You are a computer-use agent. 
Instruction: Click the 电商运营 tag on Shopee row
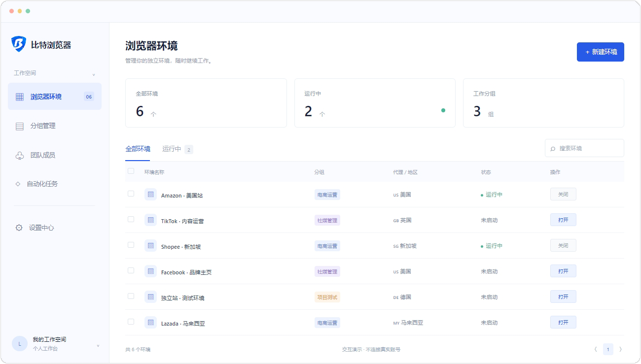click(327, 246)
